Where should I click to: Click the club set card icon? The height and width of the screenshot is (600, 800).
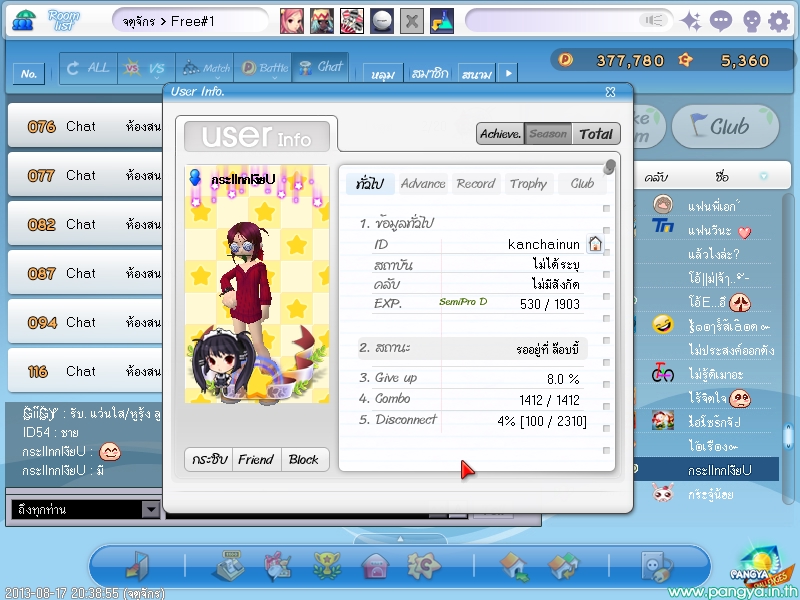point(352,21)
